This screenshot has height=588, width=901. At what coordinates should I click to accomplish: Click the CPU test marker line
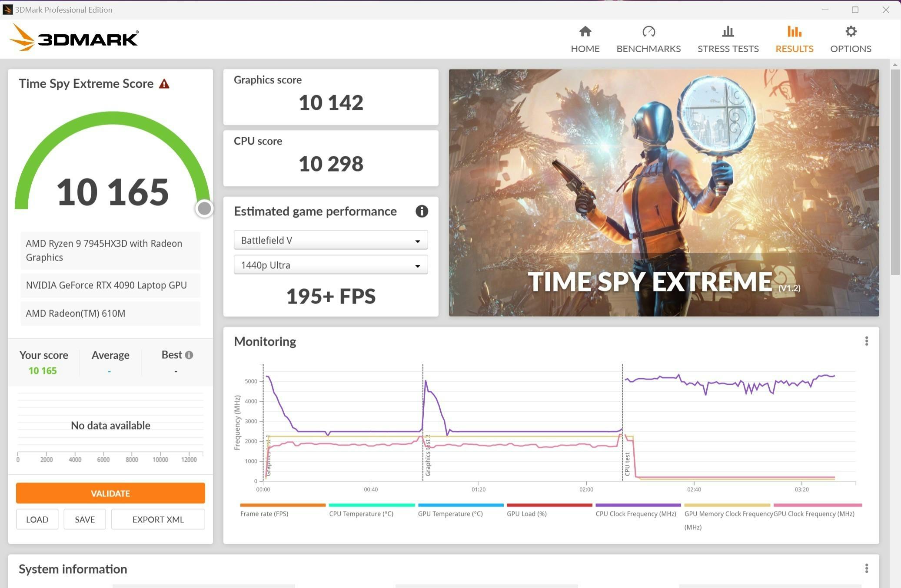pyautogui.click(x=622, y=422)
